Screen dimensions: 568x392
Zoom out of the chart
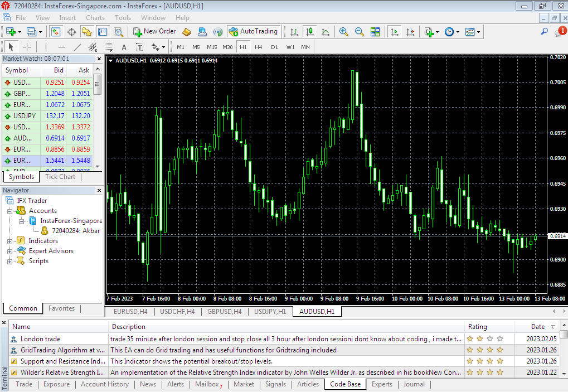coord(359,32)
